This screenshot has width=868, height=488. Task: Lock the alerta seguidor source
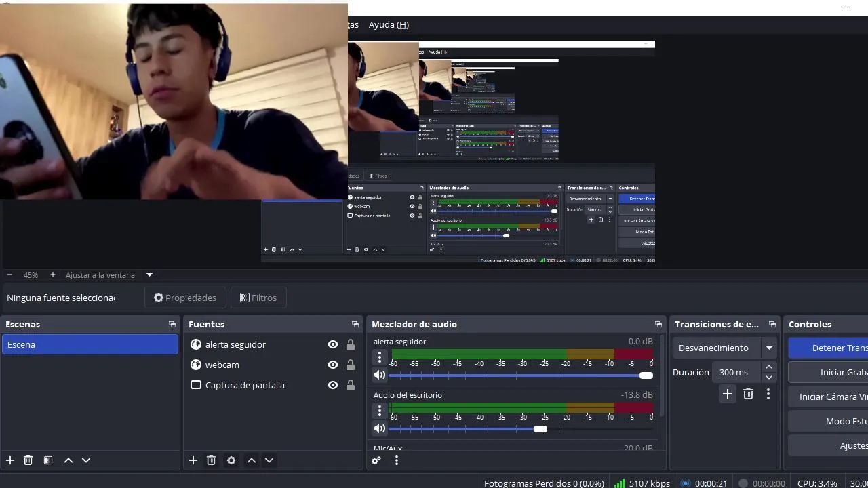[351, 344]
